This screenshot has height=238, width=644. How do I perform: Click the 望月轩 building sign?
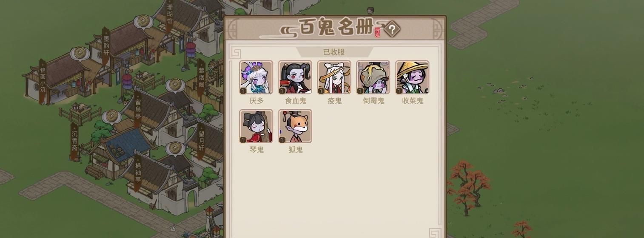point(201,141)
